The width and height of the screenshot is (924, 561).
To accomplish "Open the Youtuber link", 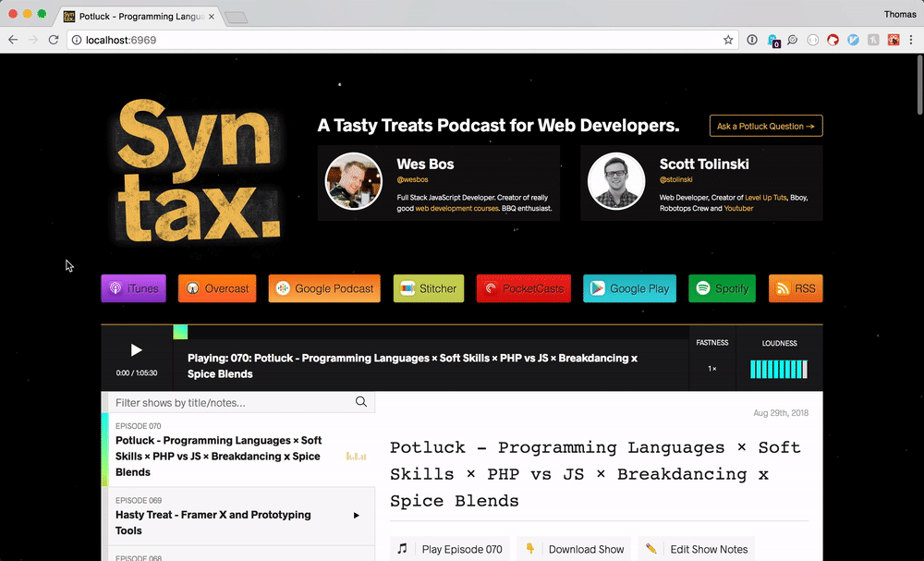I will [738, 209].
